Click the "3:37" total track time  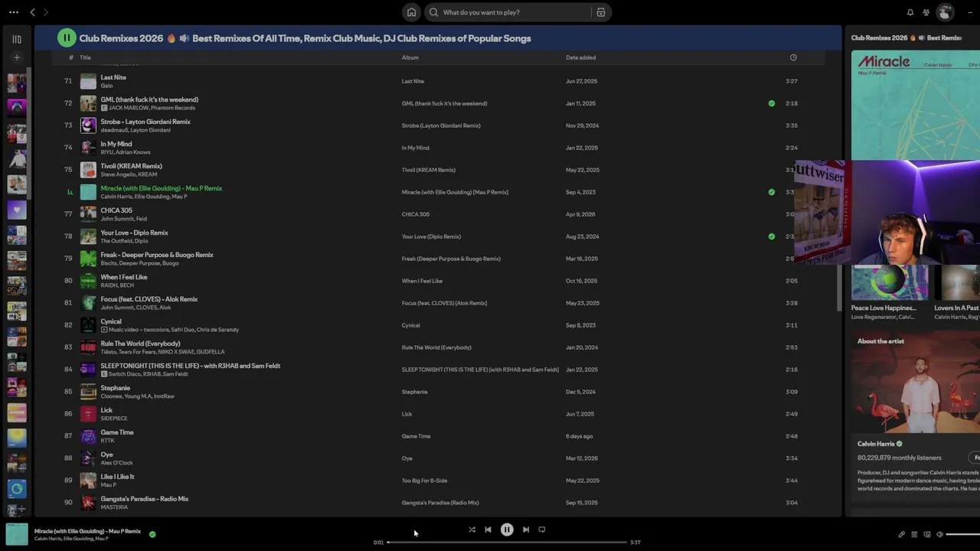(635, 543)
